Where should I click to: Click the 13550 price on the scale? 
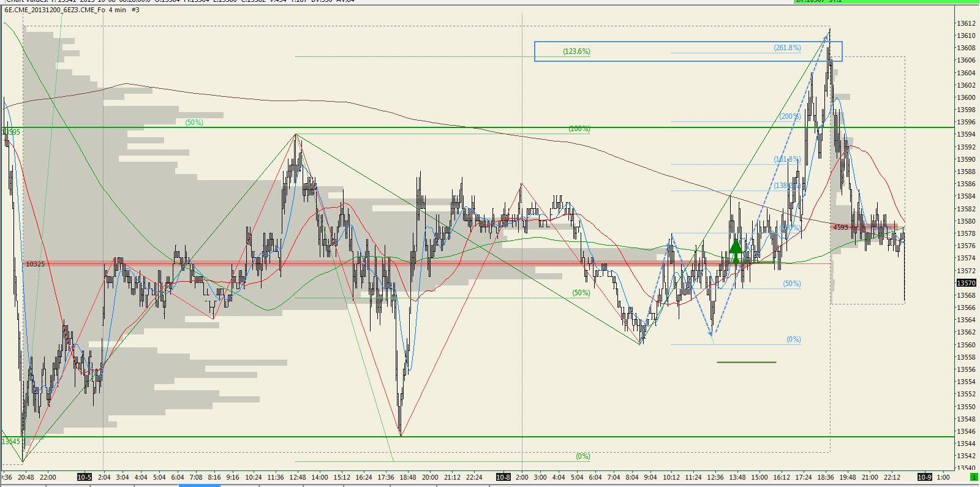[967, 407]
